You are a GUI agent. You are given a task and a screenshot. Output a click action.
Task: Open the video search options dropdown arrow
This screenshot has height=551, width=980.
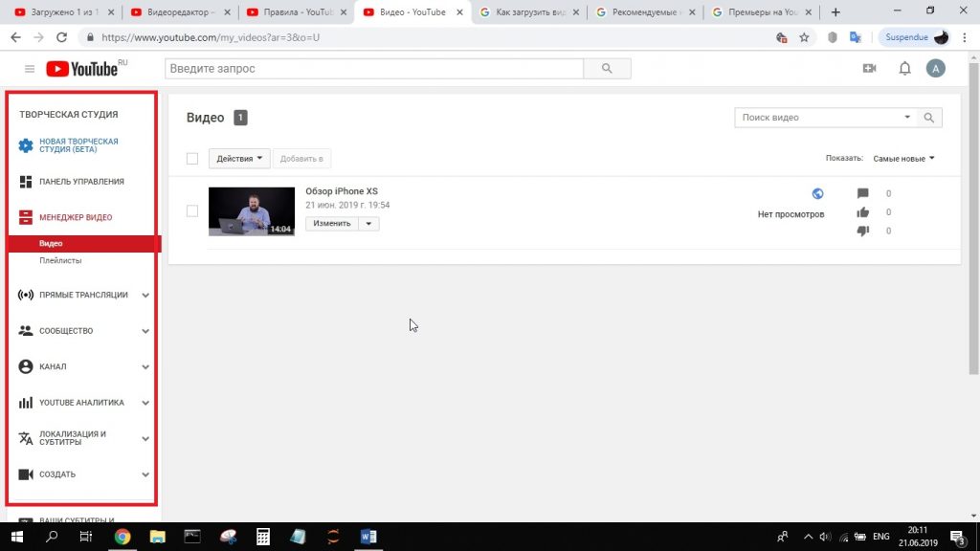tap(907, 118)
